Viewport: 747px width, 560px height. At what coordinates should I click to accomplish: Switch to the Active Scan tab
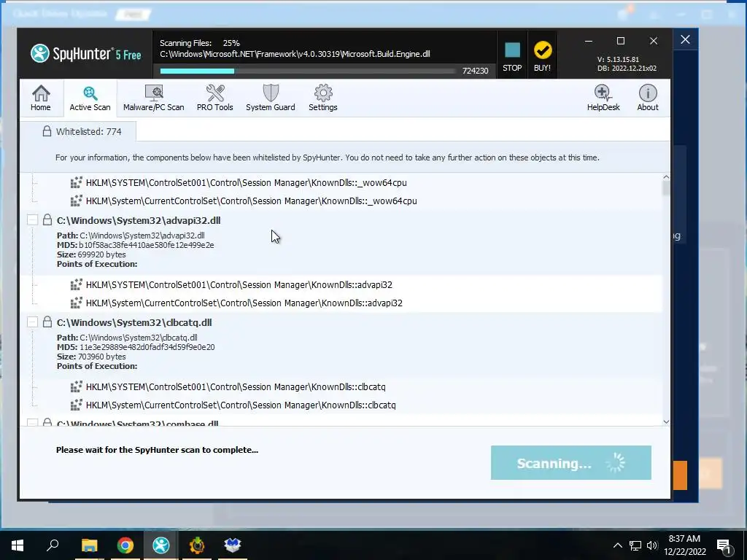pyautogui.click(x=90, y=98)
